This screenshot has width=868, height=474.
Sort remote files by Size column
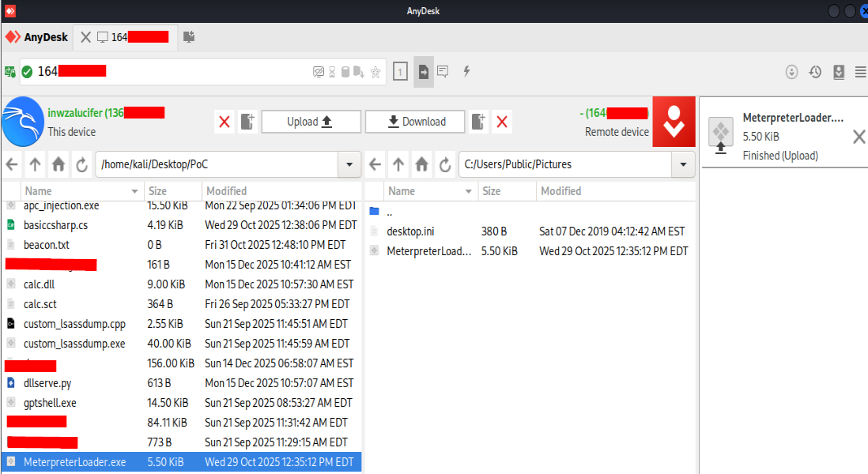[x=507, y=191]
